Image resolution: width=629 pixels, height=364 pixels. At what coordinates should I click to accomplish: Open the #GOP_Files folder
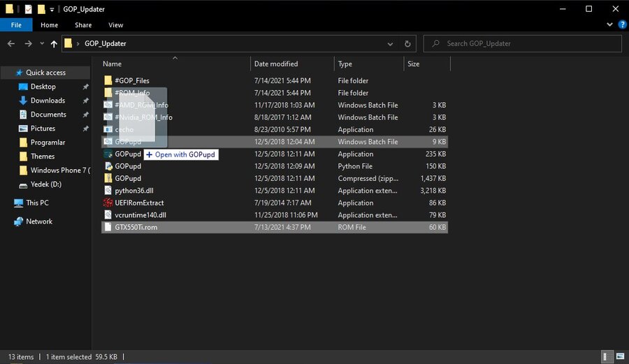click(131, 81)
